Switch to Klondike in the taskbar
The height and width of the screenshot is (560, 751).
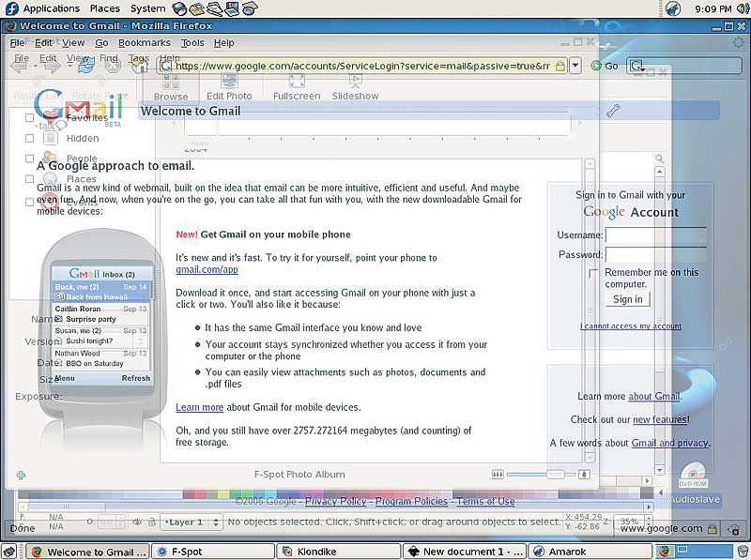click(339, 552)
